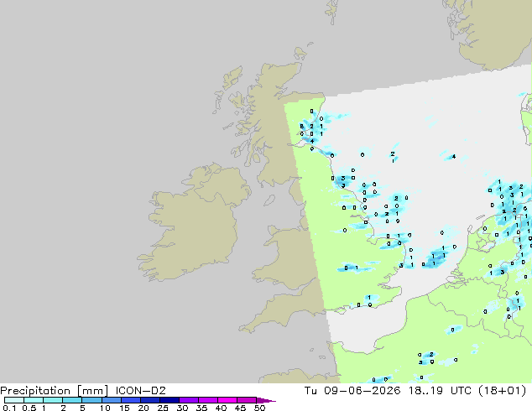Click the legend tick label '10'
This screenshot has width=532, height=411.
pyautogui.click(x=105, y=408)
